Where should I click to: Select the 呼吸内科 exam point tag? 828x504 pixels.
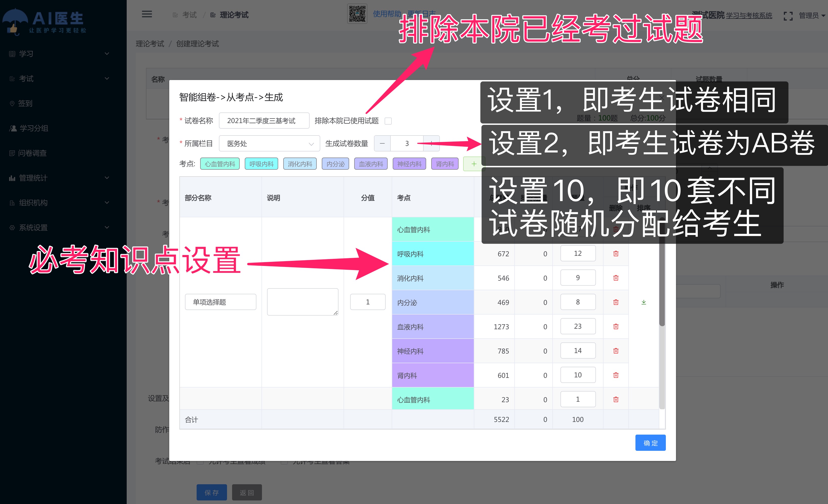pos(261,164)
